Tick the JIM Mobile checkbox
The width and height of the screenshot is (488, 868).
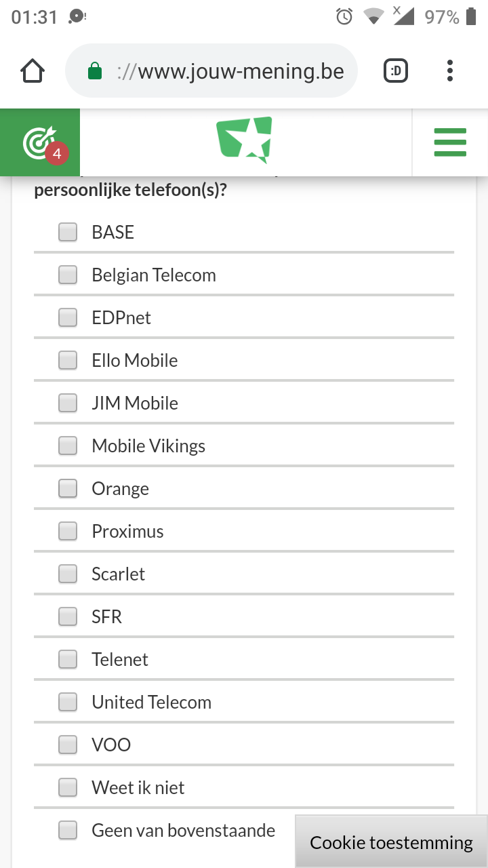pos(68,403)
